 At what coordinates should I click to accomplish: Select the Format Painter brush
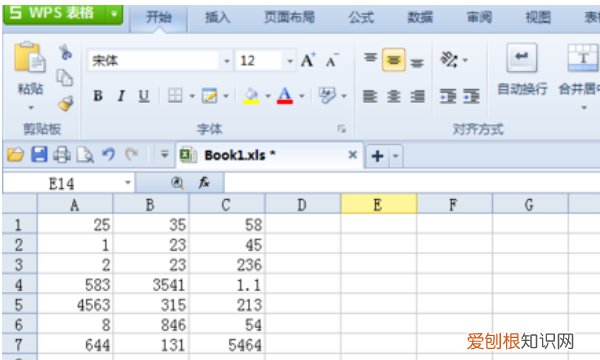65,103
